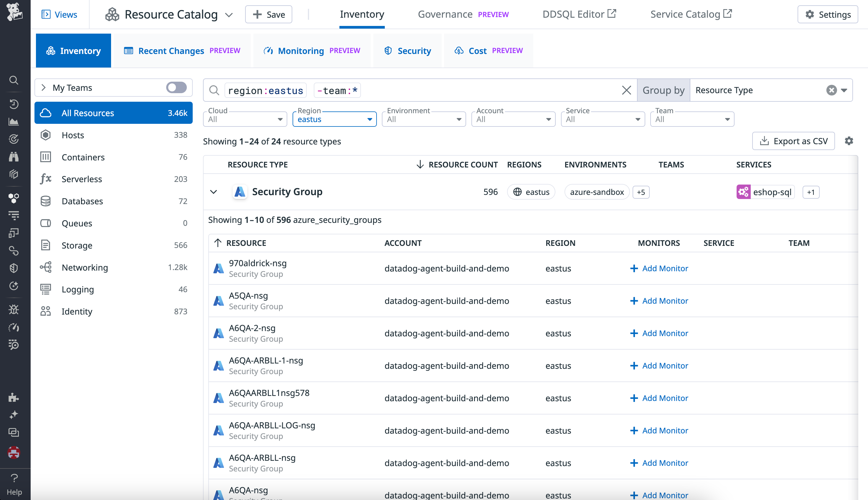Image resolution: width=868 pixels, height=500 pixels.
Task: Open the Logs filter icon in sidebar
Action: pos(14,215)
